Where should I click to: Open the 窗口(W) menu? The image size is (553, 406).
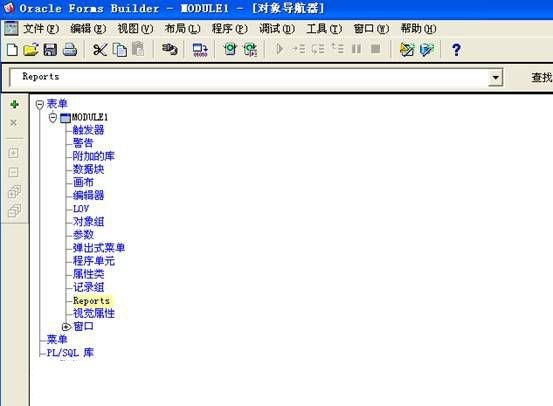(x=371, y=29)
